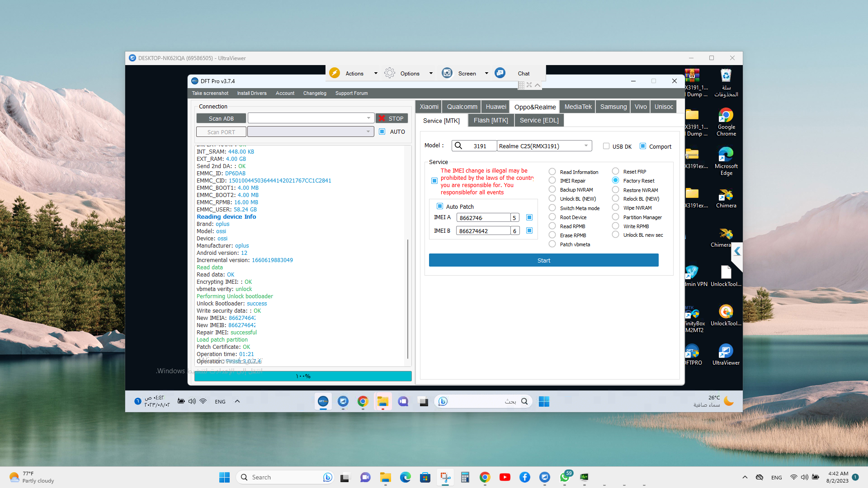Expand the Actions dropdown arrow
The height and width of the screenshot is (488, 868).
[x=376, y=73]
